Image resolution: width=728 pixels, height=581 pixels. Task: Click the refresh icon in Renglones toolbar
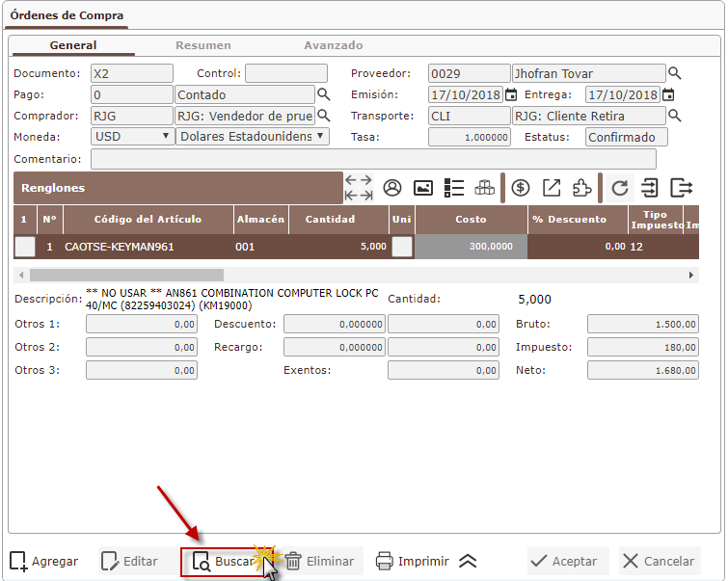point(619,188)
